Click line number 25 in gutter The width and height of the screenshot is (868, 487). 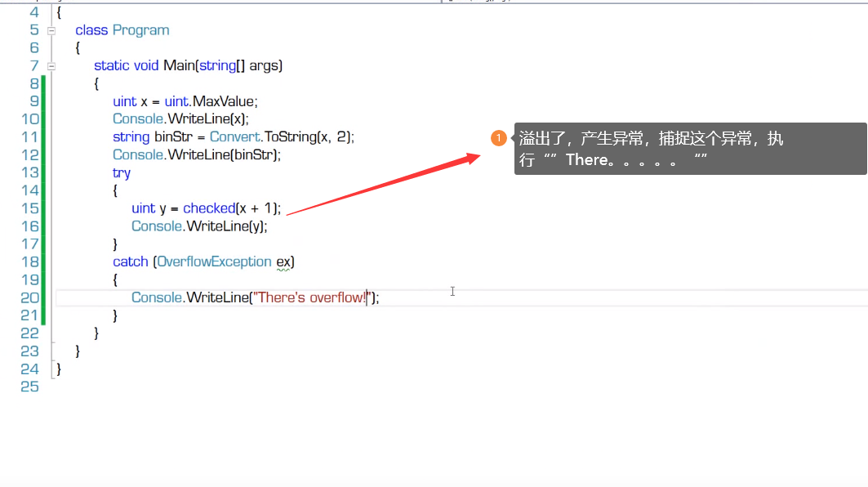click(30, 386)
